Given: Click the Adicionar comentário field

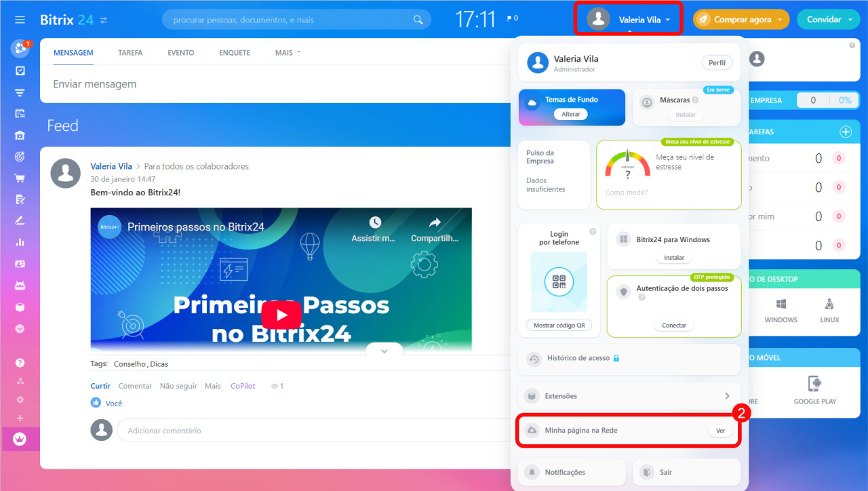Looking at the screenshot, I should [312, 431].
